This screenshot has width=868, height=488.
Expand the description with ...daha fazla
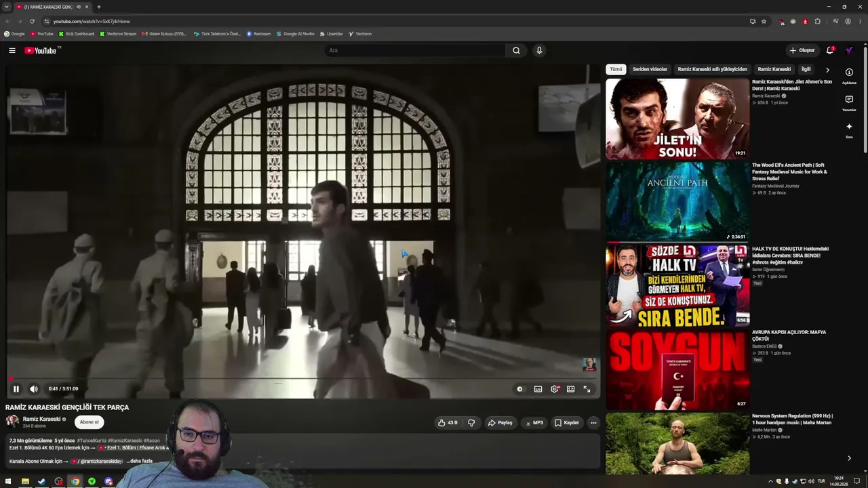coord(139,461)
